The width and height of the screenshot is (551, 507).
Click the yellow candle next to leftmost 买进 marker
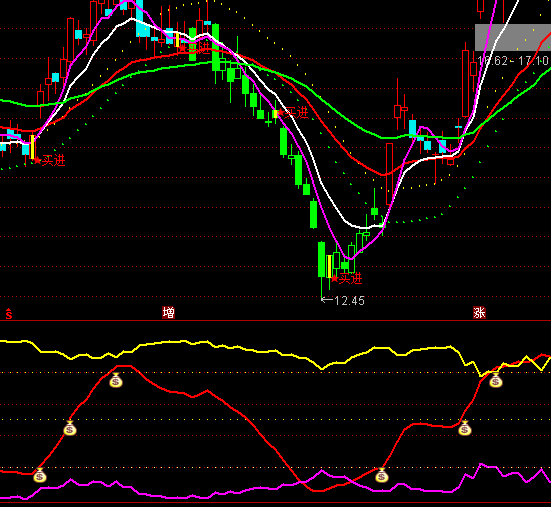[33, 147]
